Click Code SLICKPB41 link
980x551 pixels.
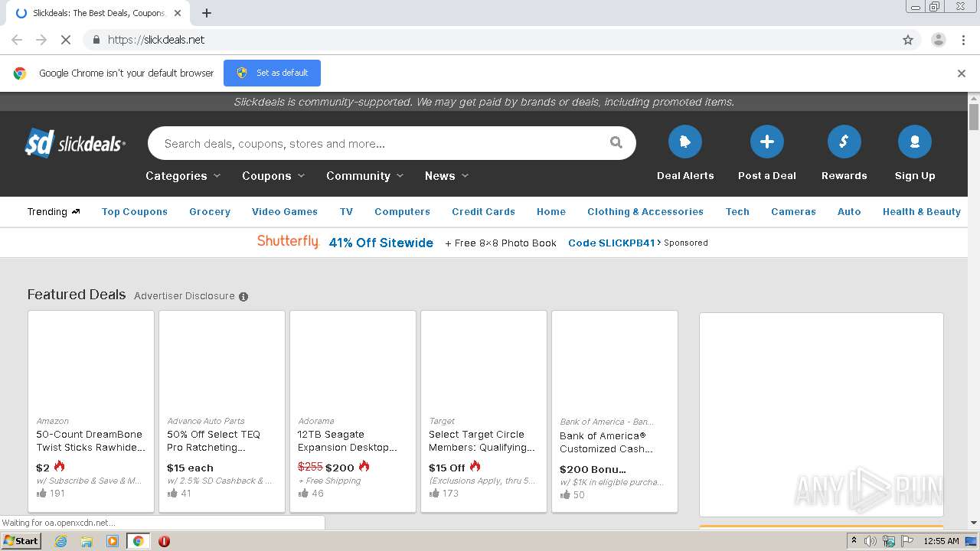click(614, 243)
